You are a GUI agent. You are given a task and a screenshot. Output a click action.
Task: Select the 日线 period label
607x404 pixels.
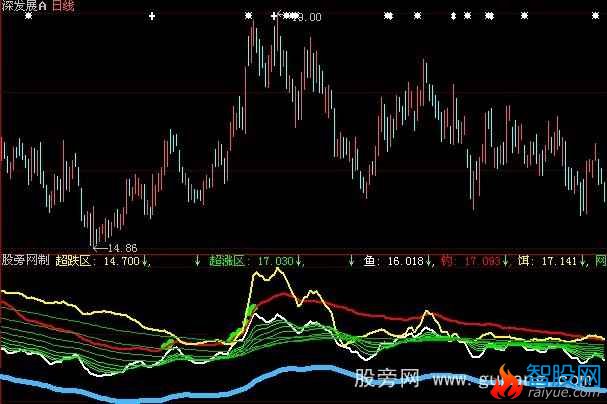point(63,5)
